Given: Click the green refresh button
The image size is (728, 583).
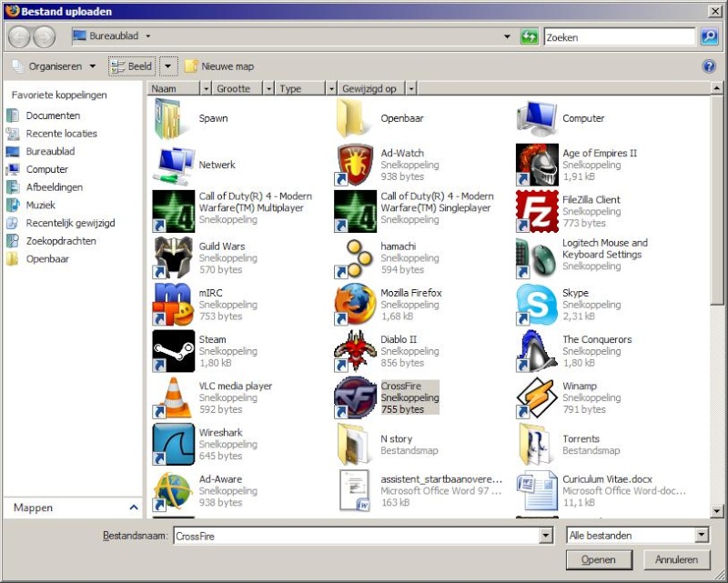Looking at the screenshot, I should [x=530, y=36].
